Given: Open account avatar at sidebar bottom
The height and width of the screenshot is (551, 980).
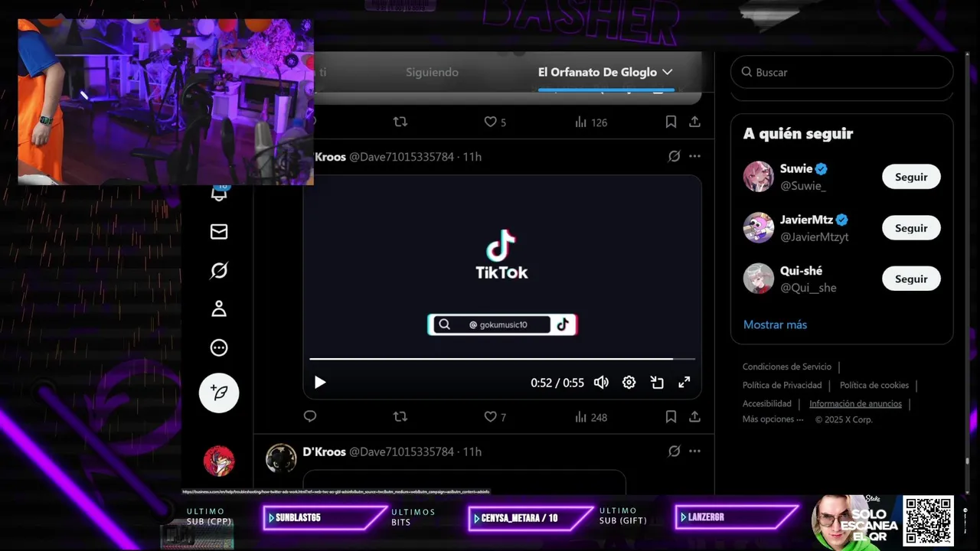Looking at the screenshot, I should click(x=219, y=461).
